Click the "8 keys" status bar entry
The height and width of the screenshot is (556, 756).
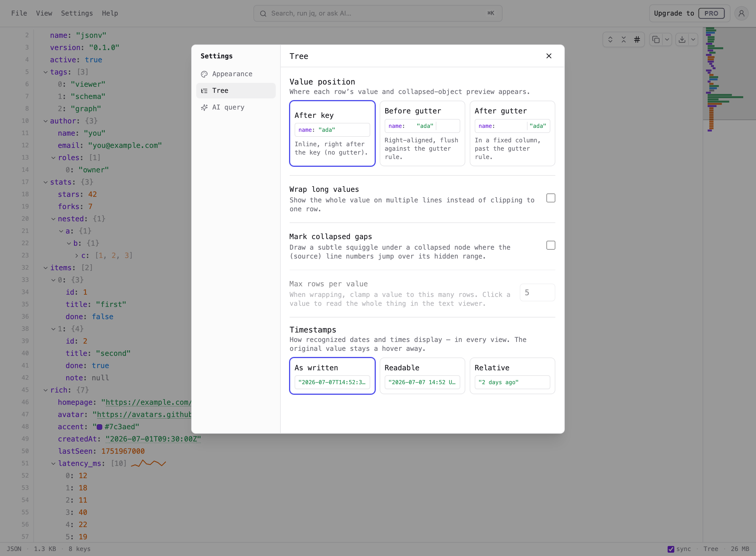pos(79,549)
